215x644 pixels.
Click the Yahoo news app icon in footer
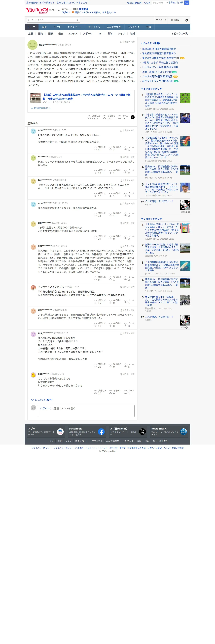pyautogui.click(x=60, y=432)
